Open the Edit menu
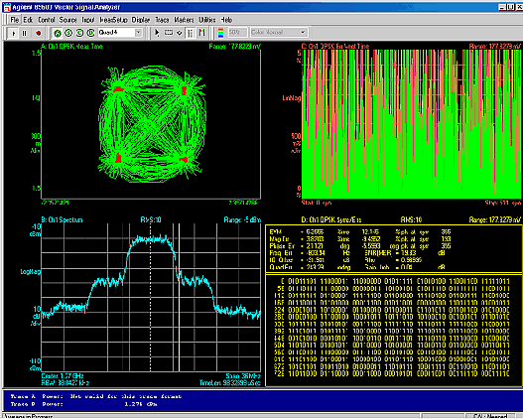The image size is (523, 420). pyautogui.click(x=28, y=20)
